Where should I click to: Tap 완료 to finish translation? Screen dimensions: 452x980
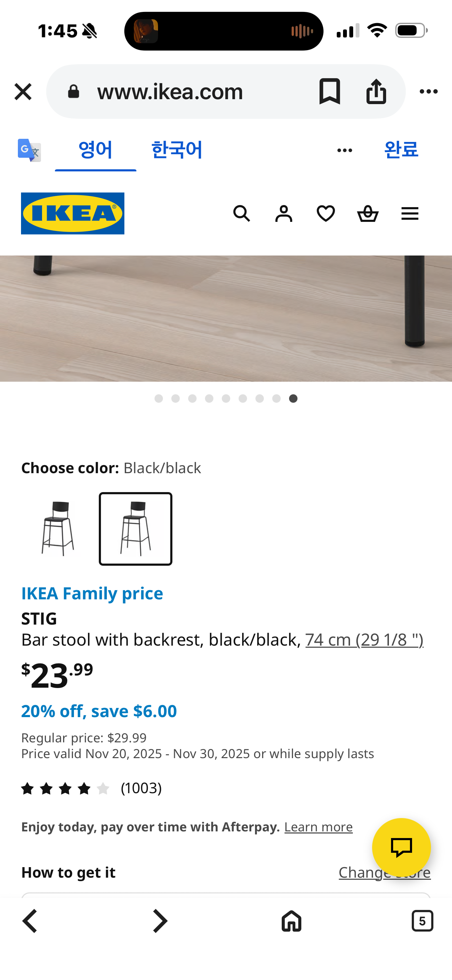(x=401, y=150)
